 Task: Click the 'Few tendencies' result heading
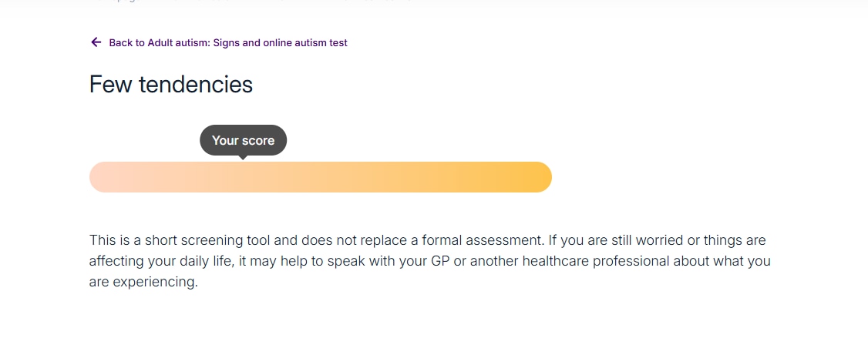coord(171,84)
